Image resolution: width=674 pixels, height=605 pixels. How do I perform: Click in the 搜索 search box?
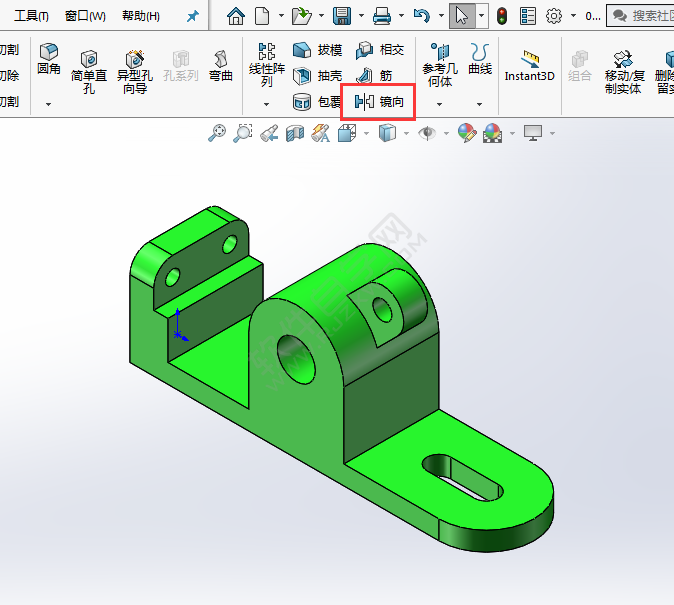click(x=640, y=16)
